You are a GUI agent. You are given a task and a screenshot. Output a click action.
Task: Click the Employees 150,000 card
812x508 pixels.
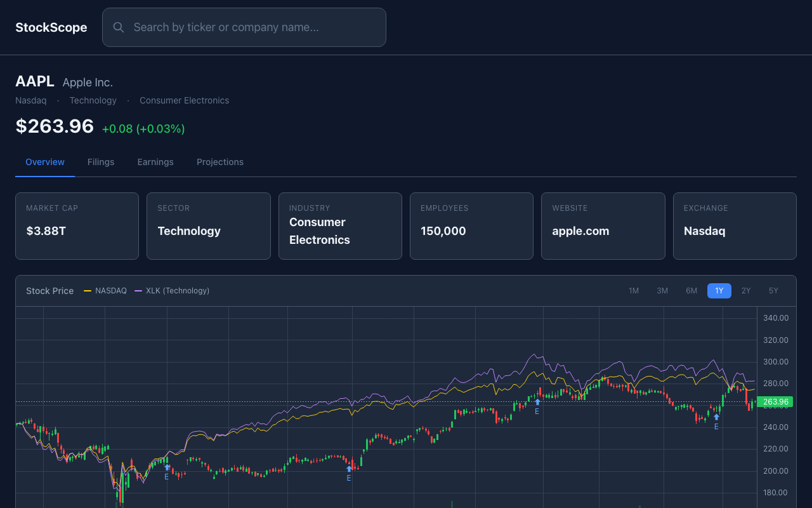pyautogui.click(x=471, y=226)
